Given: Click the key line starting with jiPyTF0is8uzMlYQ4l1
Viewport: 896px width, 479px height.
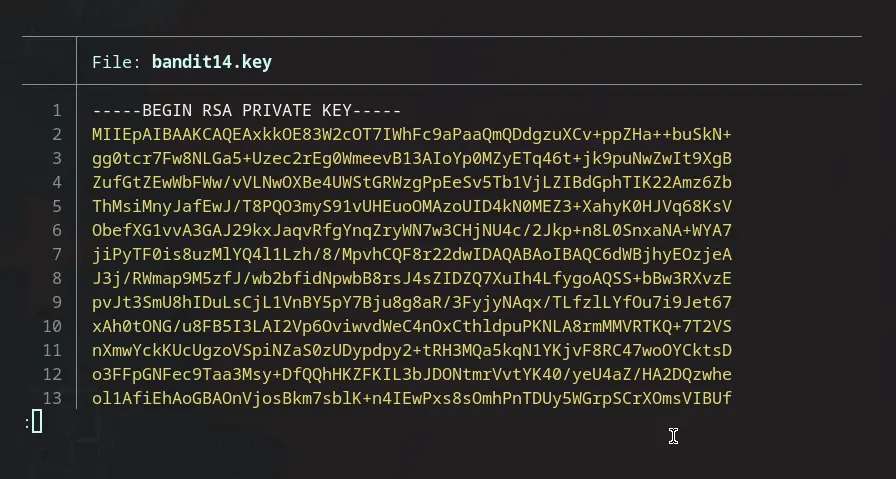Looking at the screenshot, I should coord(411,255).
